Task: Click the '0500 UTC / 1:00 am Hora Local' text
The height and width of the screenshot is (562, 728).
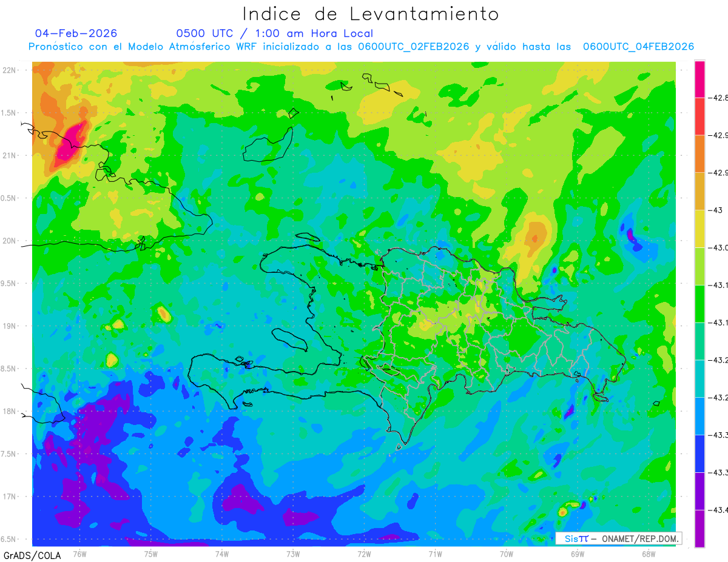Action: [x=275, y=33]
